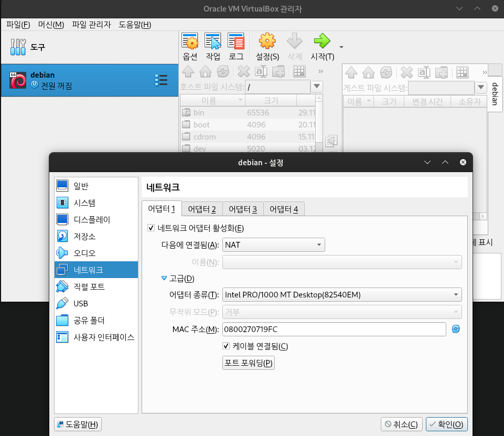Open guest file system path dropdown

click(481, 87)
